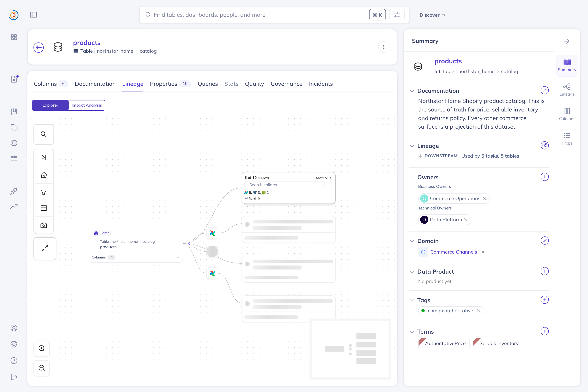
Task: Collapse the Tags section chevron
Action: tap(412, 300)
